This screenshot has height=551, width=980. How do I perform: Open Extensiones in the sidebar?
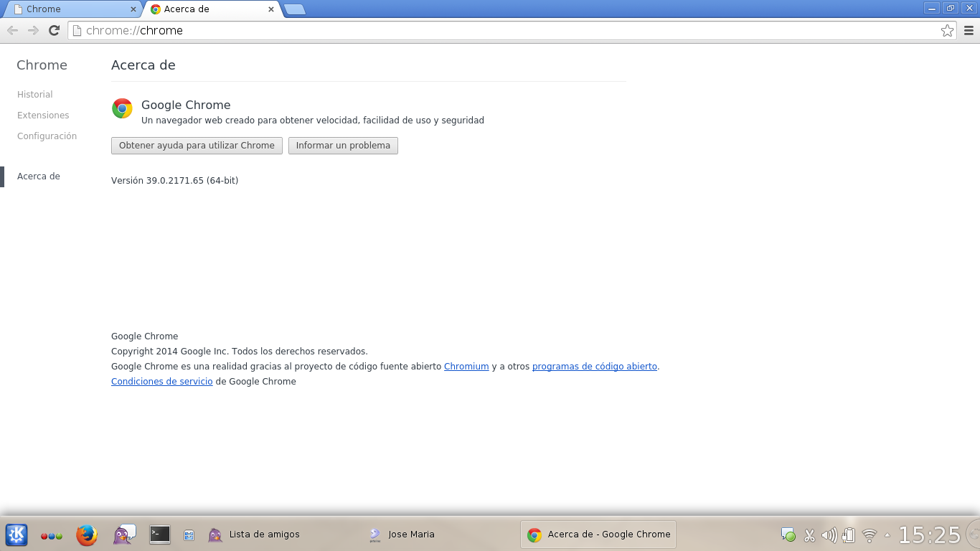[x=43, y=116]
